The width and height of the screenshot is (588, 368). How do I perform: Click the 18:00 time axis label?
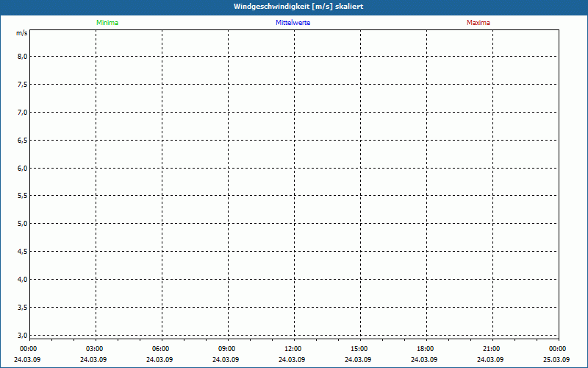click(426, 349)
